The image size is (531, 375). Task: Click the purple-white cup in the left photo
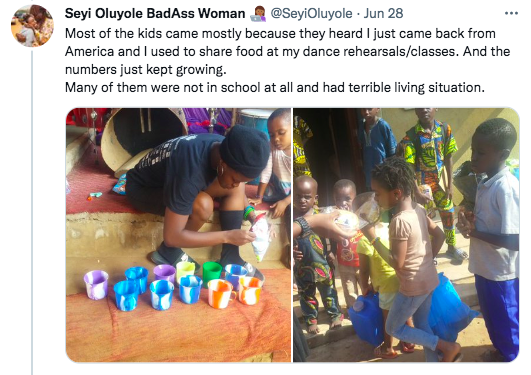coord(96,285)
